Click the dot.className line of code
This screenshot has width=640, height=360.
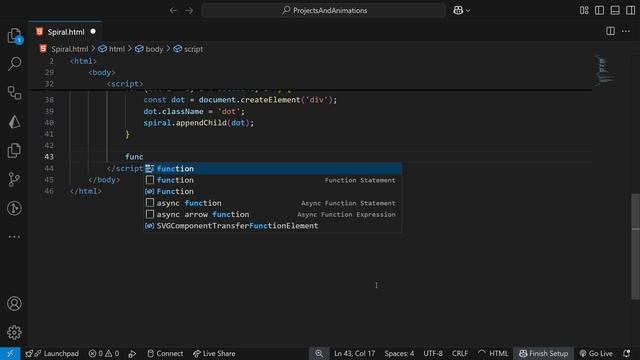194,111
